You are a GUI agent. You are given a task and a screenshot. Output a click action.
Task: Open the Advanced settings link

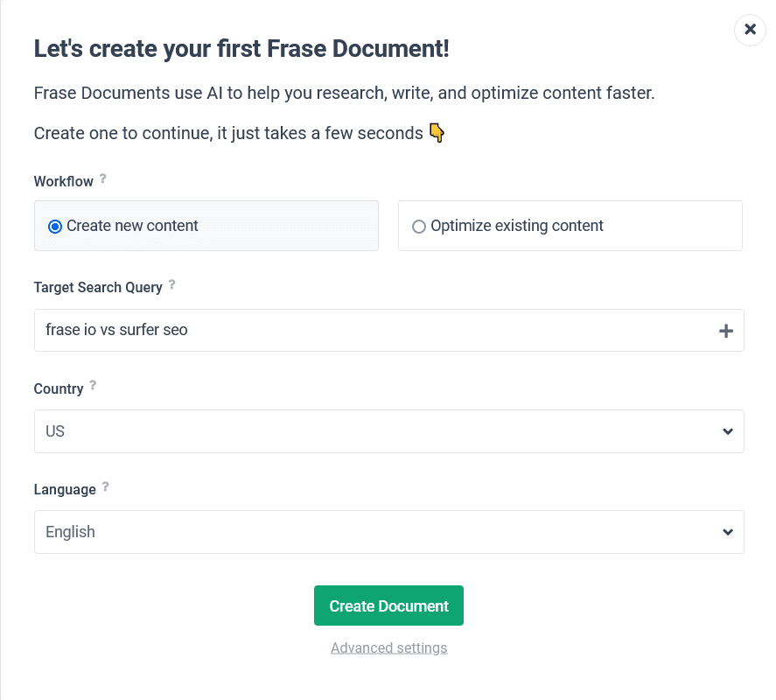coord(388,648)
